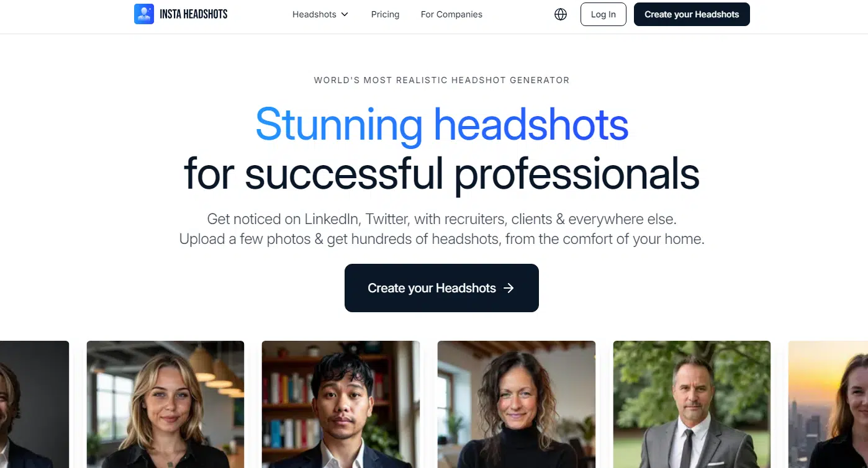Expand the Headshots dropdown chevron
868x468 pixels.
point(345,14)
